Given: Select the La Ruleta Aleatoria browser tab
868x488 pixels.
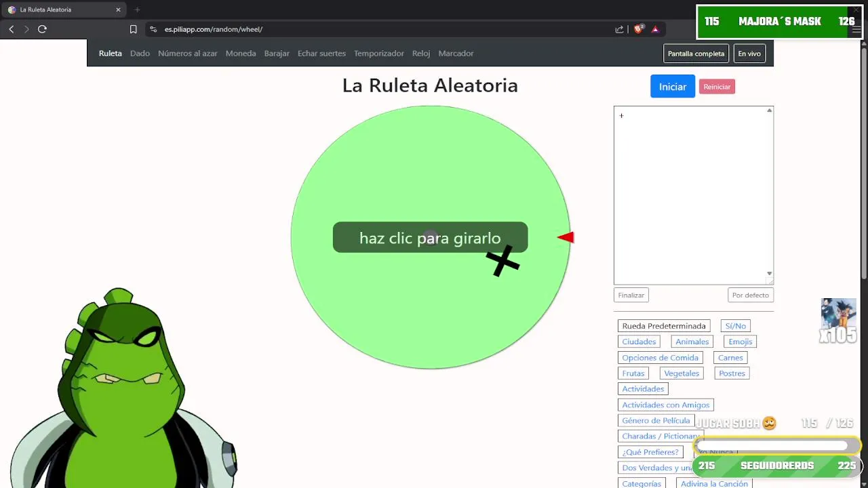Looking at the screenshot, I should [x=64, y=9].
